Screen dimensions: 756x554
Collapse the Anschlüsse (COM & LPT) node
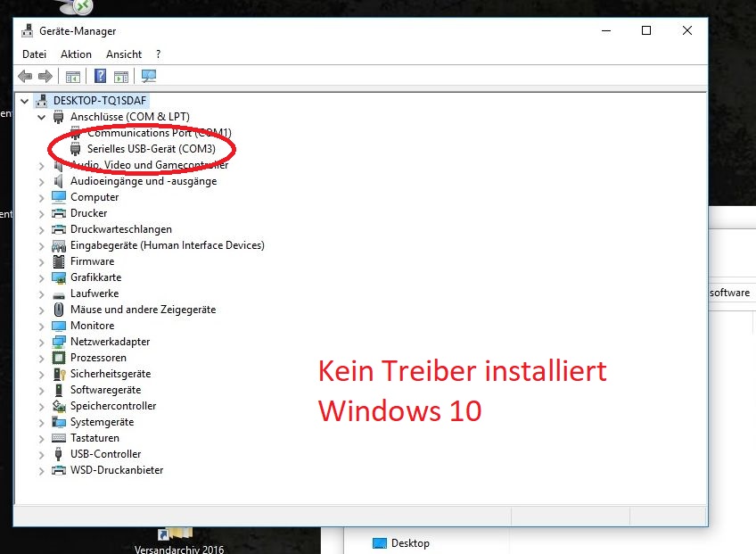41,117
